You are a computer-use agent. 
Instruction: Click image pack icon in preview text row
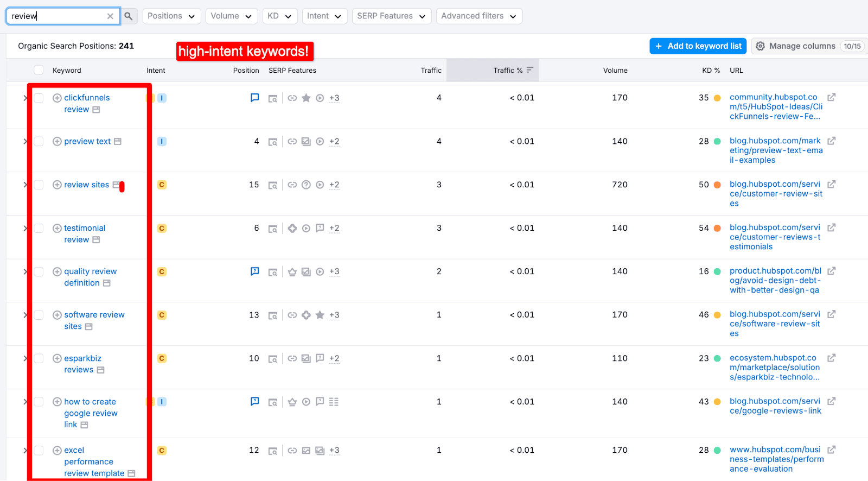pos(306,142)
